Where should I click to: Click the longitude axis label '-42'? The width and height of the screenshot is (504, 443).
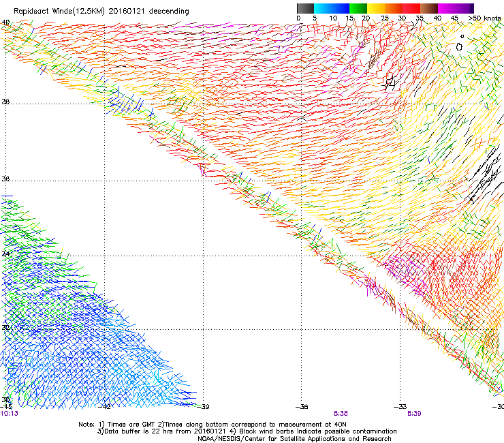click(x=104, y=407)
